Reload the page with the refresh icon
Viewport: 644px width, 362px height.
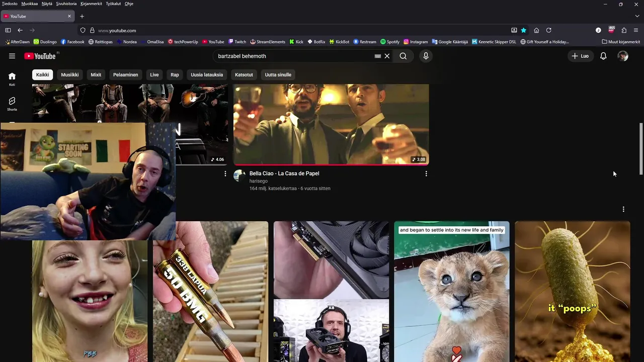549,30
